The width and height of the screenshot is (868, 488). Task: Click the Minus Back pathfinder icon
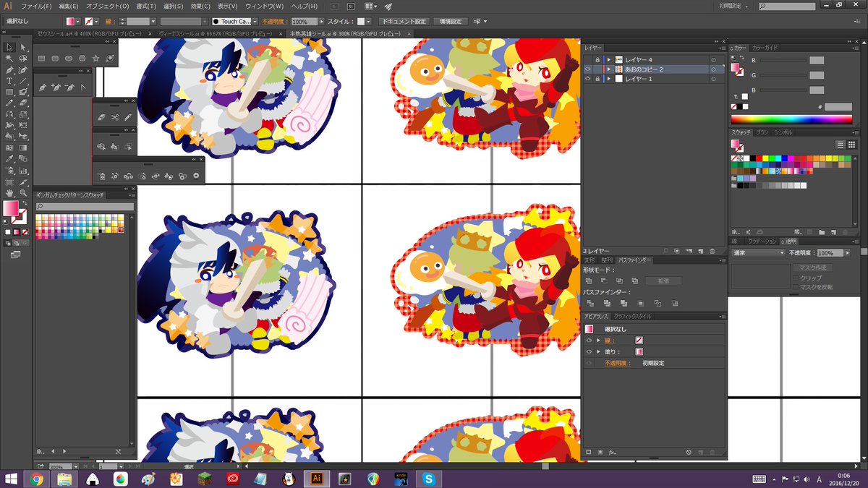[x=676, y=303]
